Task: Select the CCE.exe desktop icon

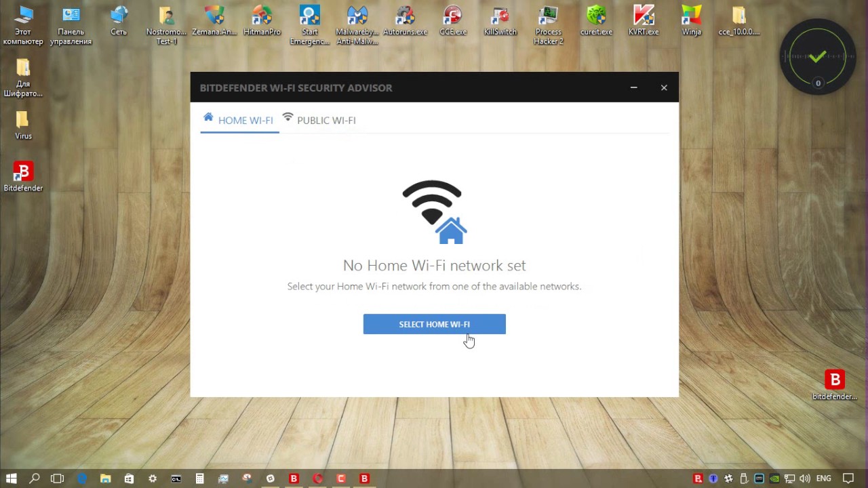Action: pyautogui.click(x=453, y=20)
